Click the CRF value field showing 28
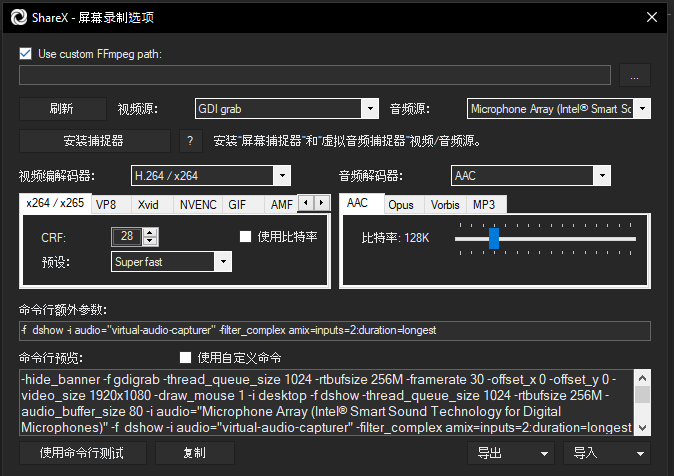The width and height of the screenshot is (674, 476). pyautogui.click(x=127, y=236)
